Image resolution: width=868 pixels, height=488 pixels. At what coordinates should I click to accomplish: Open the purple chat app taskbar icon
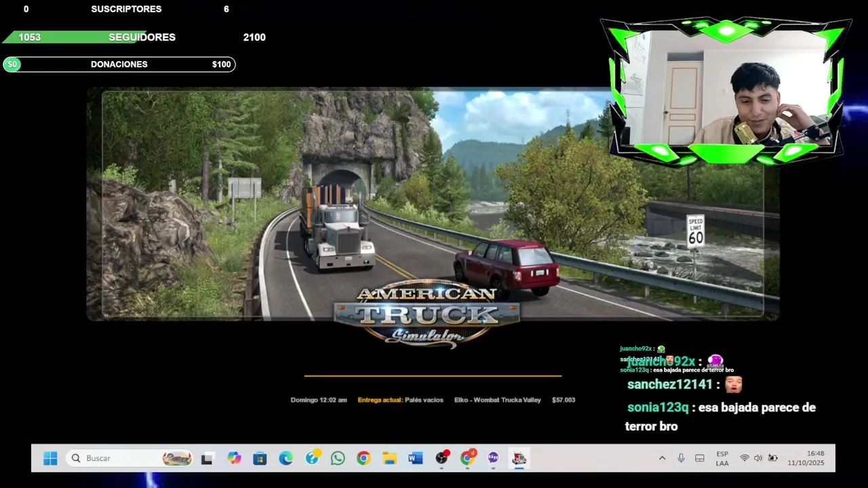(493, 459)
